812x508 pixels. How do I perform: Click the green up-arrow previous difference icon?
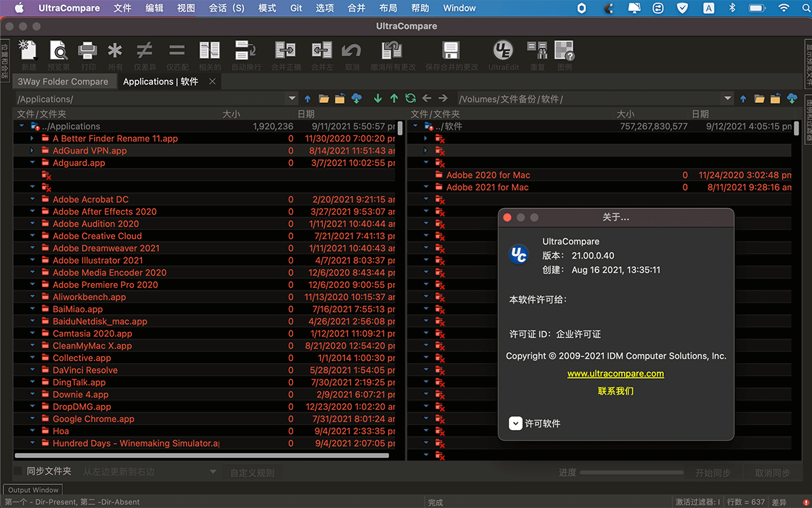(394, 99)
